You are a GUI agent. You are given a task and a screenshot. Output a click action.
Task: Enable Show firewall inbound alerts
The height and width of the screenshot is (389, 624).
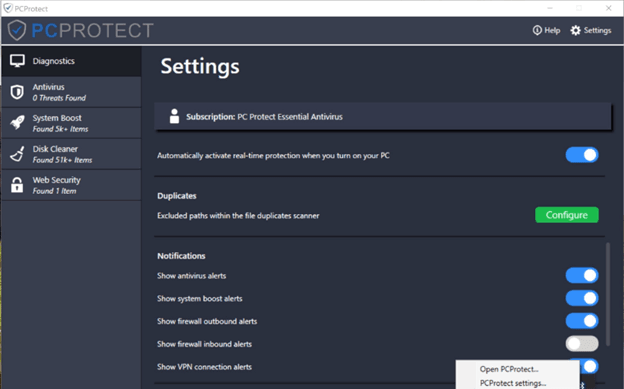582,344
